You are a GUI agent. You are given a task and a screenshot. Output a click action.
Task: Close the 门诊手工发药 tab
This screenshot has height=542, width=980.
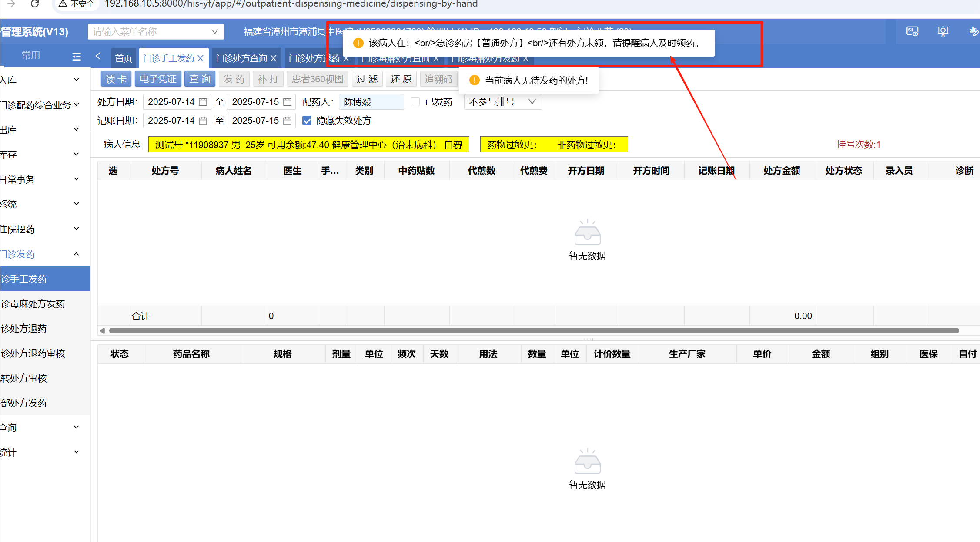[201, 58]
